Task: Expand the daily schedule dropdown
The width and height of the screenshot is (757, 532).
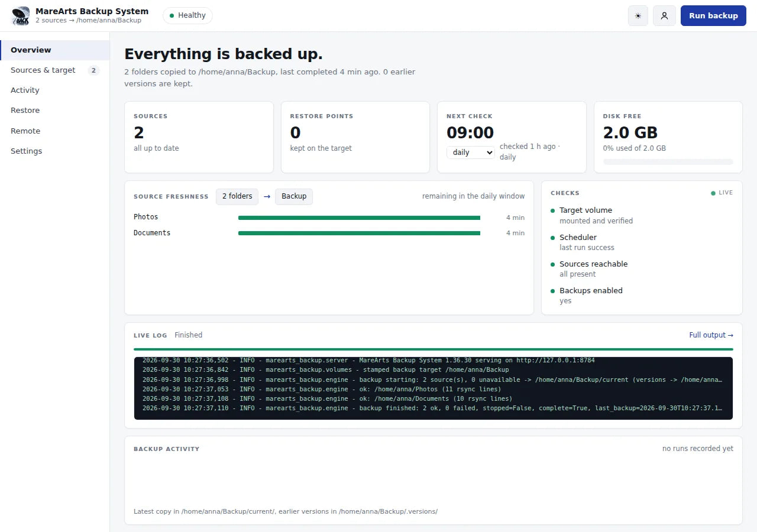Action: (x=470, y=153)
